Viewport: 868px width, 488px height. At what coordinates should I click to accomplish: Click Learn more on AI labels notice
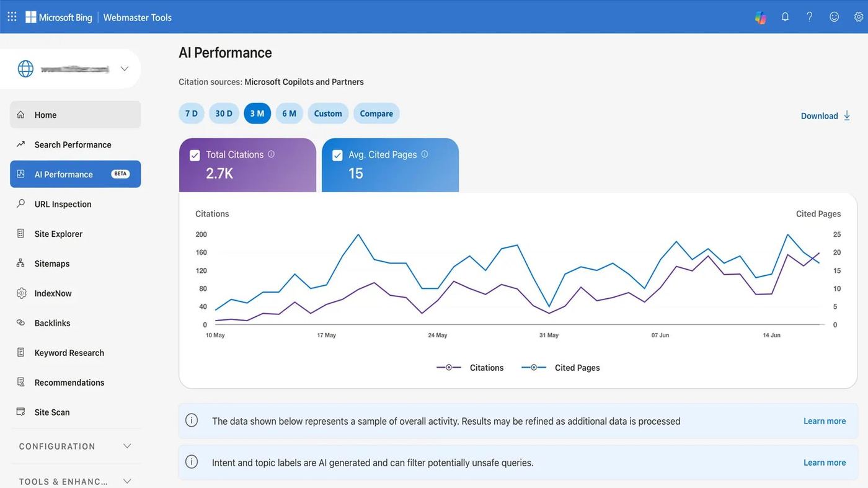pos(825,463)
